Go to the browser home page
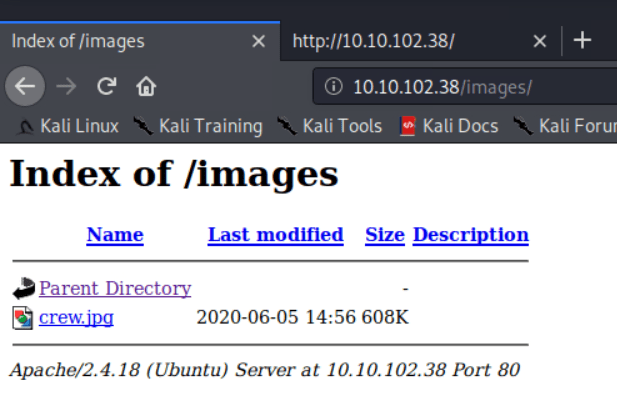The image size is (617, 401). [x=146, y=86]
